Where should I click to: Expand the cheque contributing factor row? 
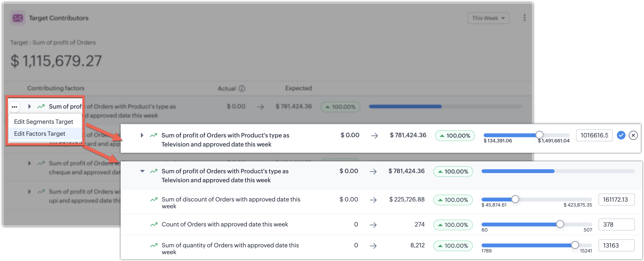[x=29, y=163]
